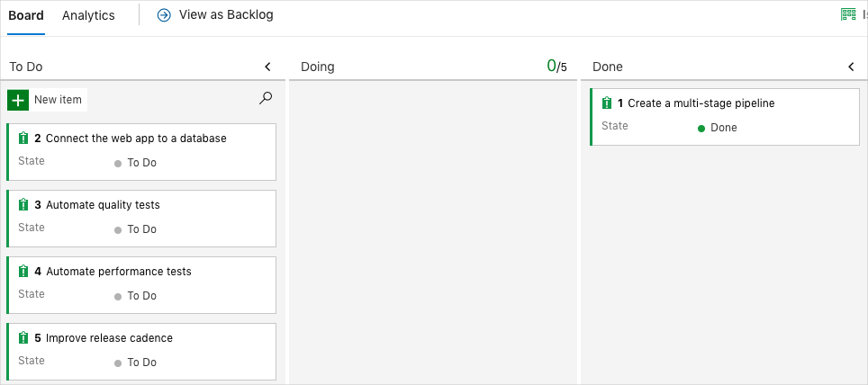Click the work item icon on card 3
868x385 pixels.
point(24,205)
